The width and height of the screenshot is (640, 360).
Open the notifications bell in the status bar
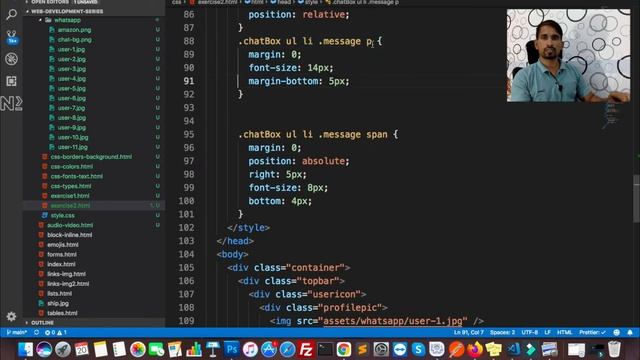(x=630, y=333)
